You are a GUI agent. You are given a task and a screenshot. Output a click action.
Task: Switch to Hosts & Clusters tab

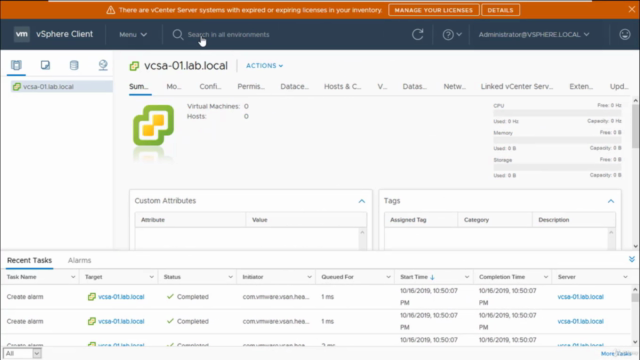tap(342, 87)
